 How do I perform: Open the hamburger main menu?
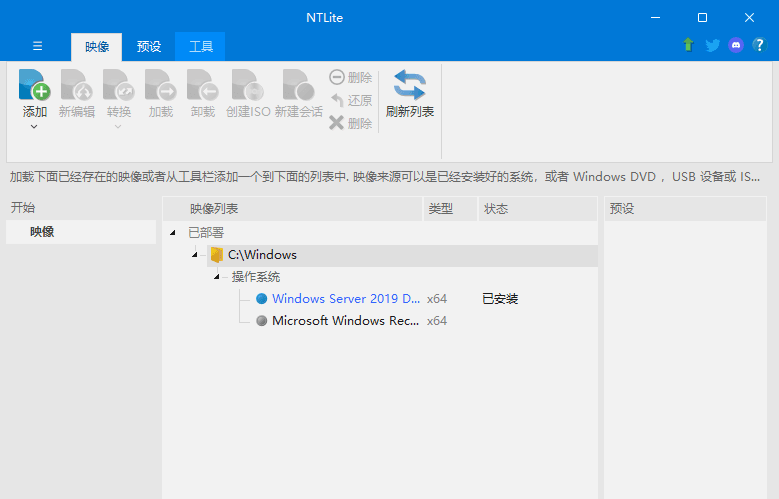[x=38, y=46]
